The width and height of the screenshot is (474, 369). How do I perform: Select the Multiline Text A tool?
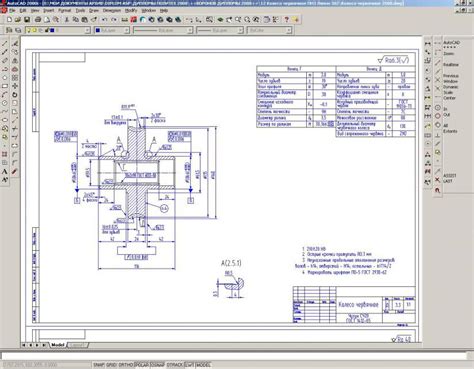[x=5, y=172]
